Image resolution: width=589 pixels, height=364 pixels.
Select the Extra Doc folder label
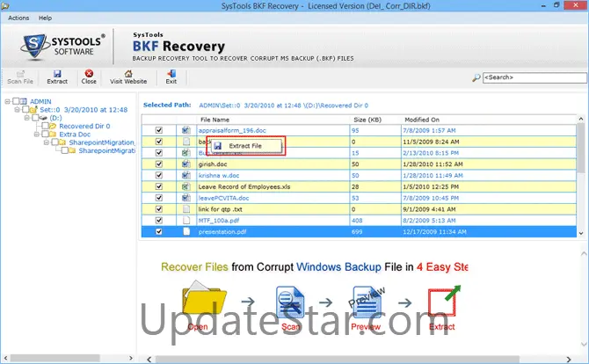pos(75,135)
